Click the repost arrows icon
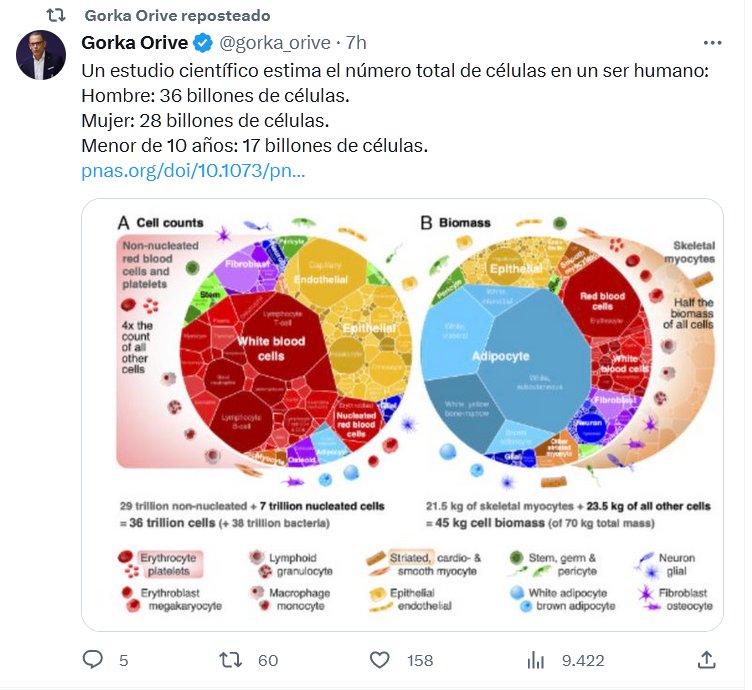 click(231, 660)
